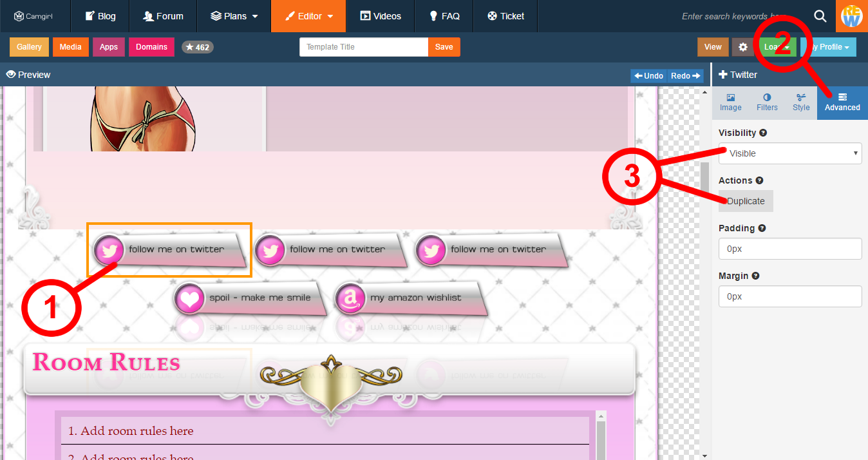The height and width of the screenshot is (460, 868).
Task: Save the template
Action: (444, 47)
